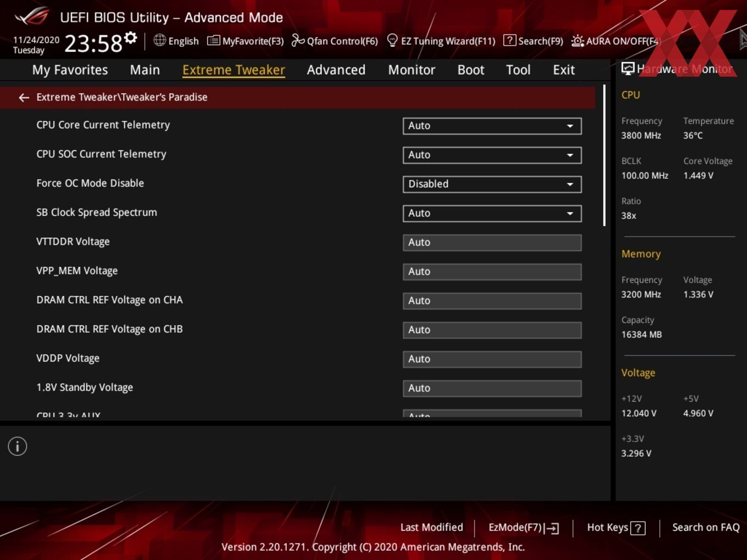This screenshot has height=560, width=747.
Task: Click Core Voltage value 1.449 V
Action: click(x=698, y=176)
